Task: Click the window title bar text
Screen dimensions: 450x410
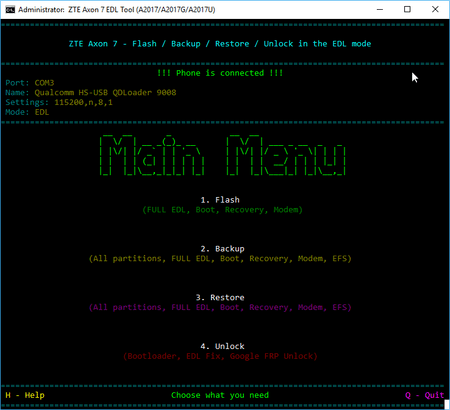Action: point(117,10)
